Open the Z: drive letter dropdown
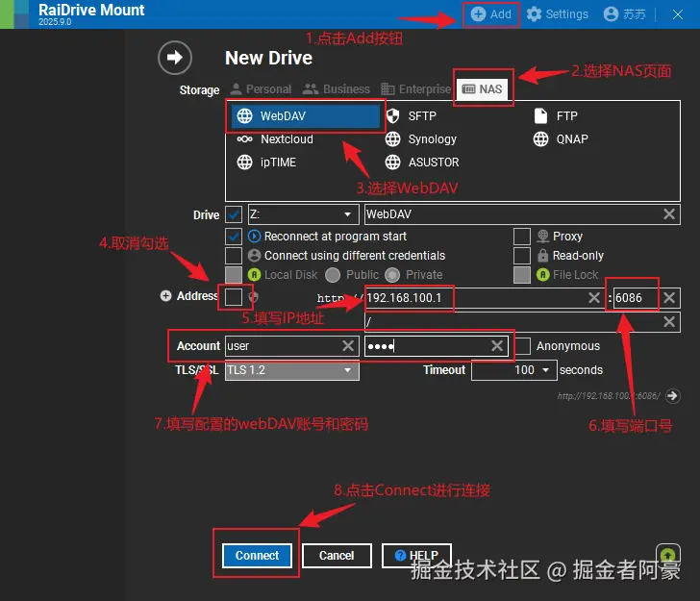Viewport: 700px width, 601px height. point(304,214)
